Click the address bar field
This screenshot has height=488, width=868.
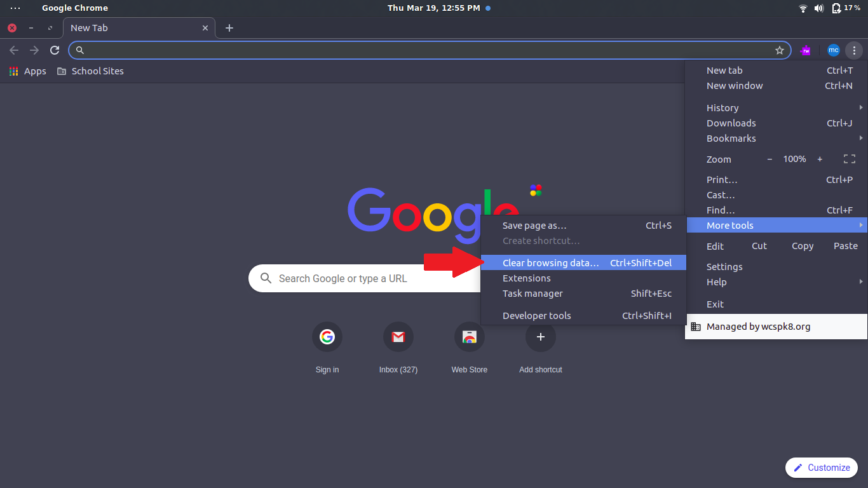[430, 50]
